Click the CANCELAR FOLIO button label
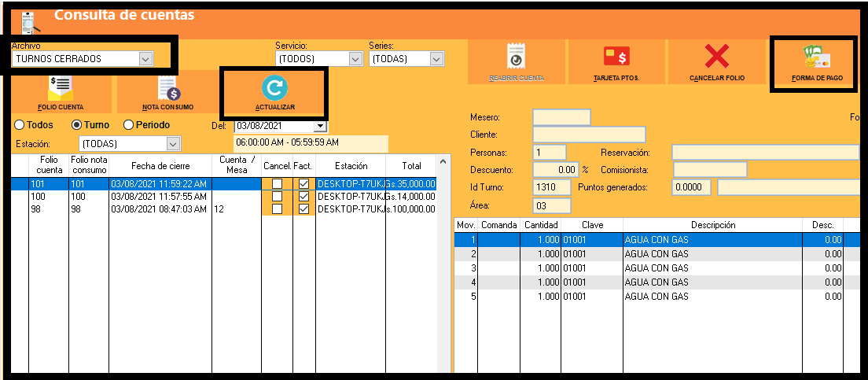868x380 pixels. (717, 78)
